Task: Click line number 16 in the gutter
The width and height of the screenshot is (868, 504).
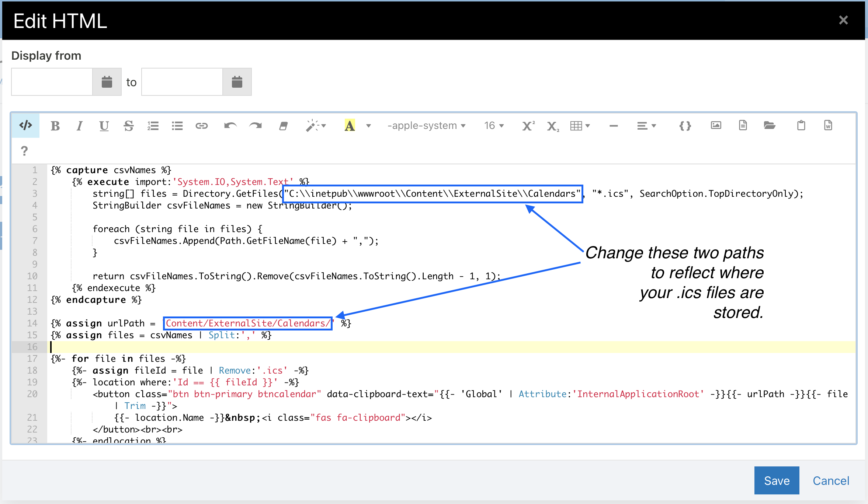Action: click(32, 347)
